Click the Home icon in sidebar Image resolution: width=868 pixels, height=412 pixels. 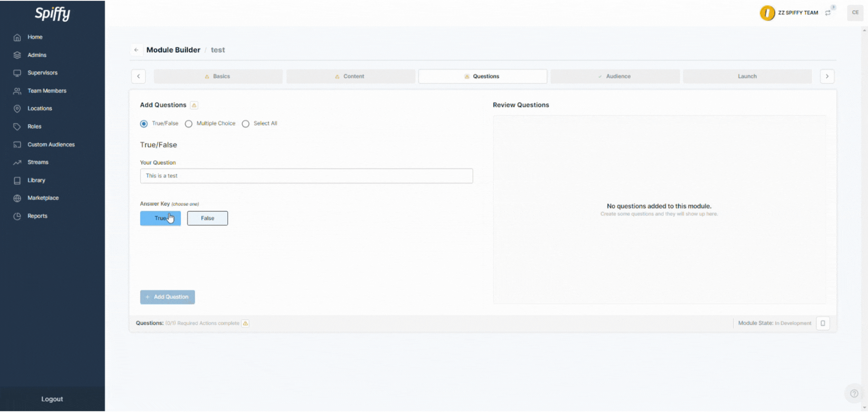tap(17, 37)
